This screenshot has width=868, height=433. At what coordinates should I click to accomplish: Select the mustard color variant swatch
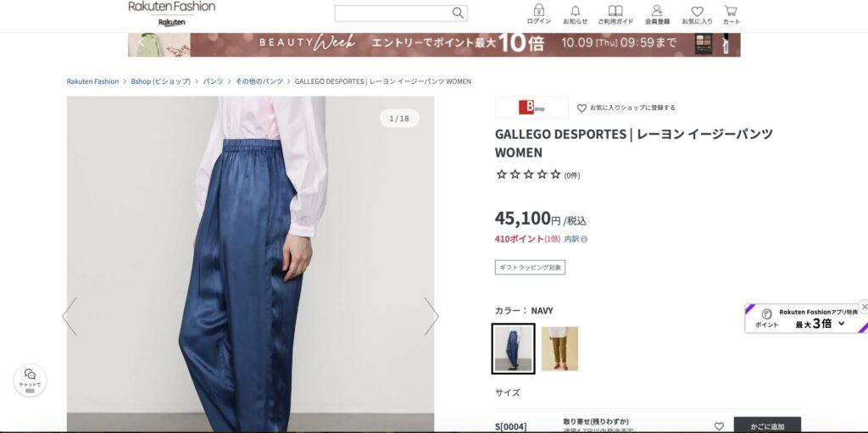(x=559, y=349)
